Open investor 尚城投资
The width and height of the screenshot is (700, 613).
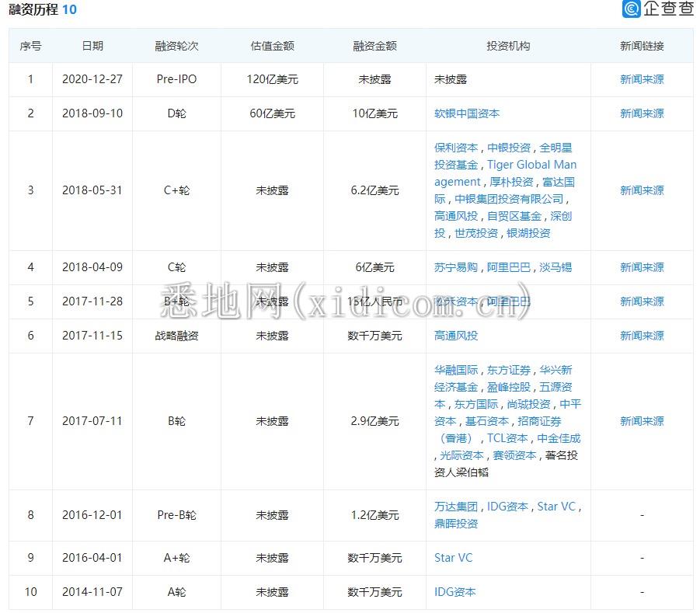pos(528,404)
